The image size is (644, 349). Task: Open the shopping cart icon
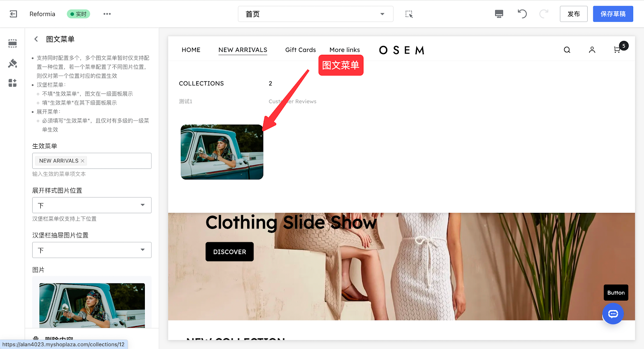tap(617, 50)
